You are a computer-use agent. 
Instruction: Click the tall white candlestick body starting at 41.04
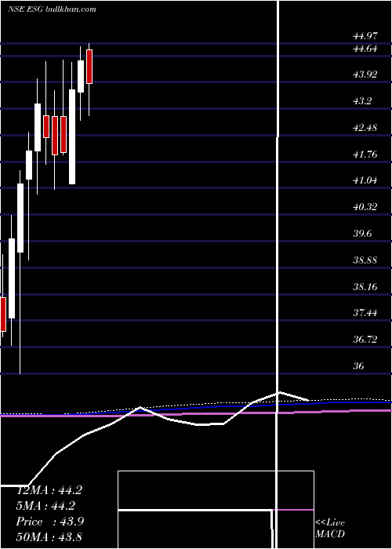click(x=72, y=136)
